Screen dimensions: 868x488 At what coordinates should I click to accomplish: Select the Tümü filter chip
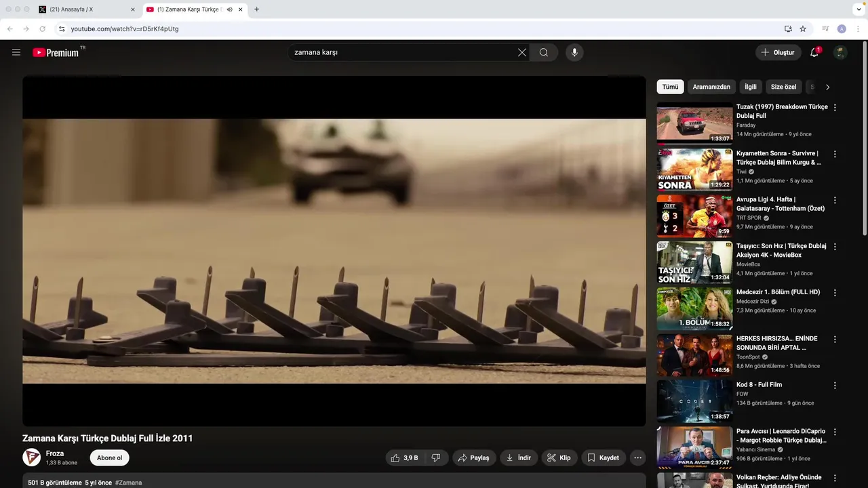pos(670,87)
